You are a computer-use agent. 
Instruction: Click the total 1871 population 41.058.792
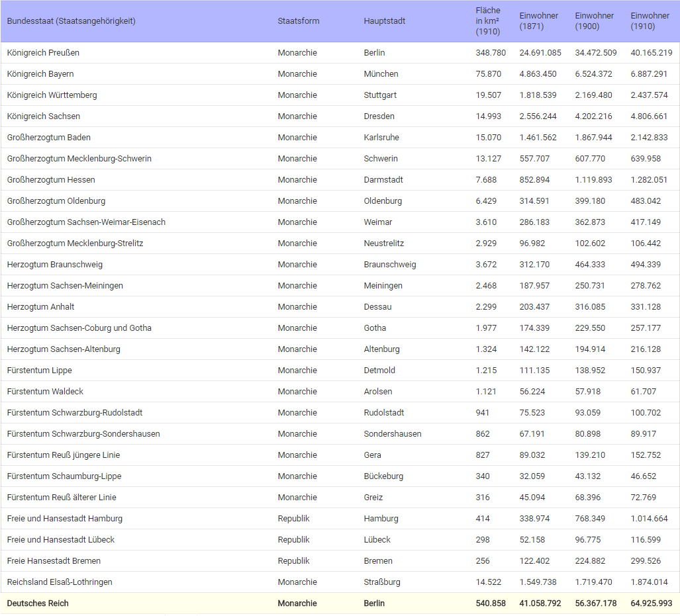click(540, 603)
